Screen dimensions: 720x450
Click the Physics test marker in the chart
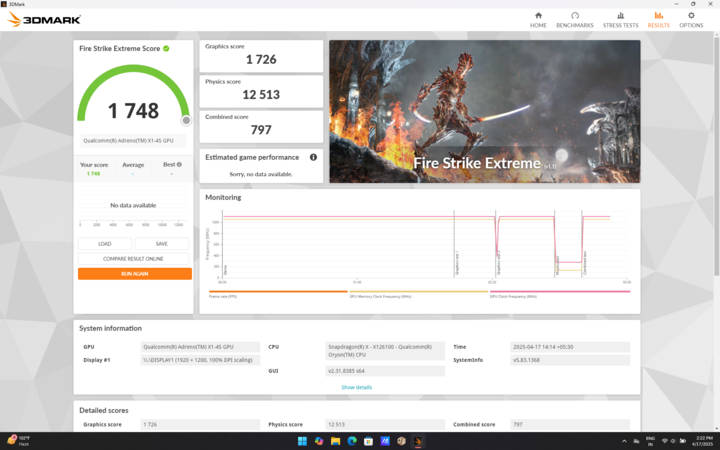tap(555, 244)
